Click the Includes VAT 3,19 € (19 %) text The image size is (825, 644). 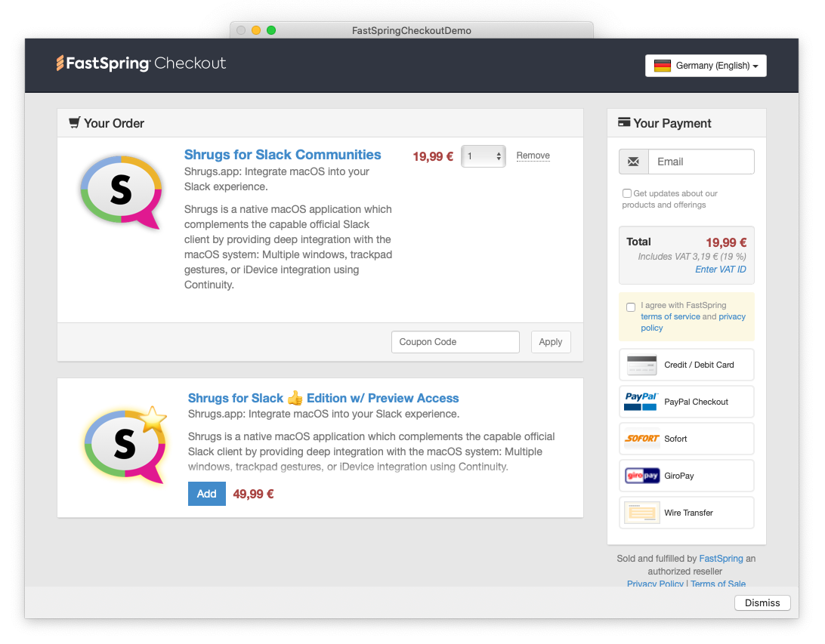(x=692, y=257)
